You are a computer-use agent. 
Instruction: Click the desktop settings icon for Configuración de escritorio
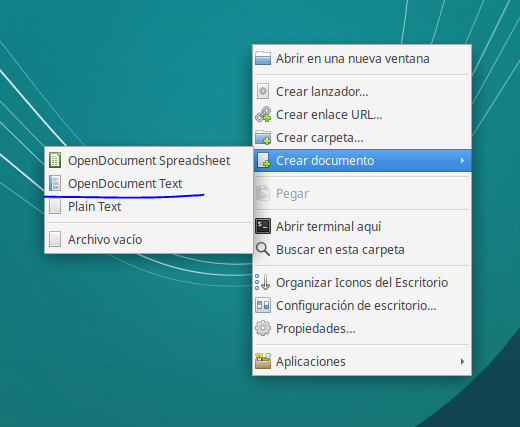pos(263,305)
